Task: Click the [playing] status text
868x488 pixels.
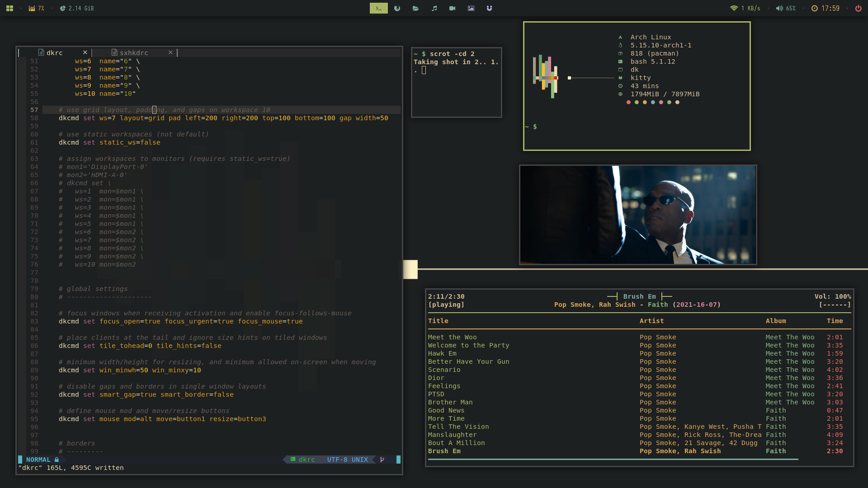Action: point(446,305)
